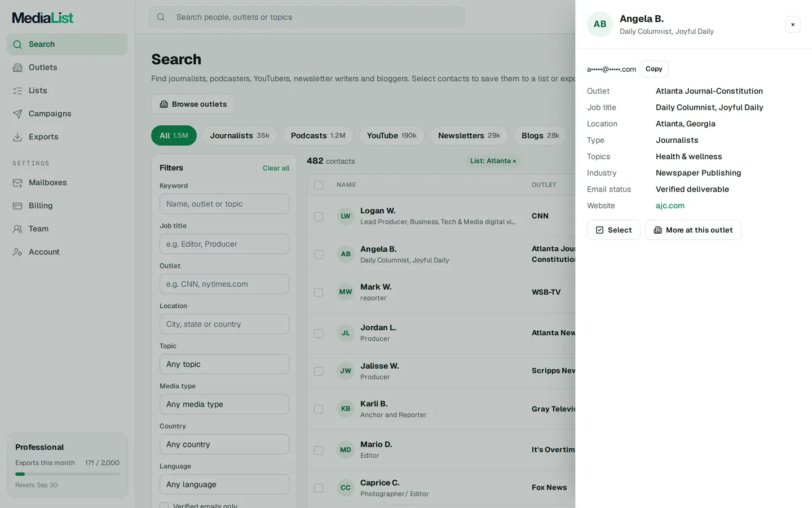Check the Jordan L. row checkbox
The height and width of the screenshot is (508, 812).
(319, 334)
